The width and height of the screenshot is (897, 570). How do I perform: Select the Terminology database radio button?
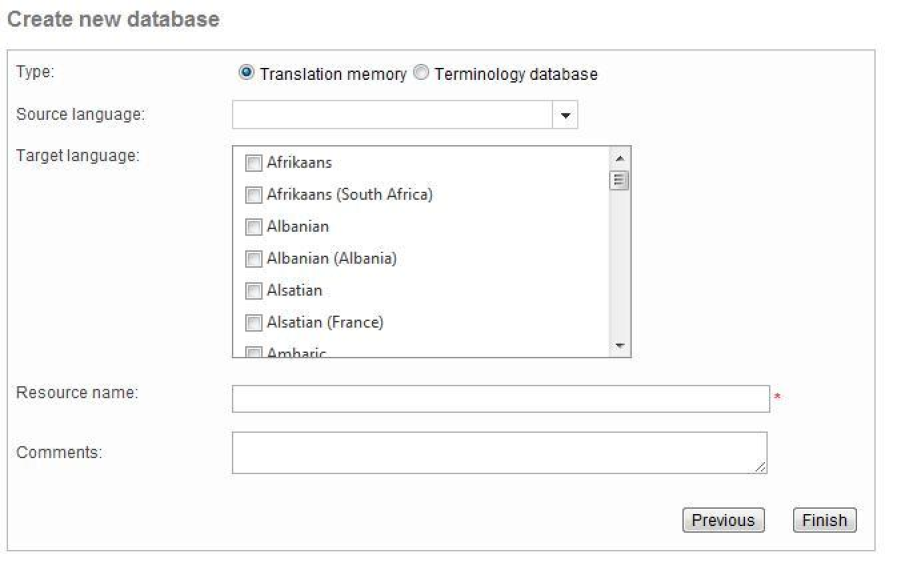coord(421,74)
